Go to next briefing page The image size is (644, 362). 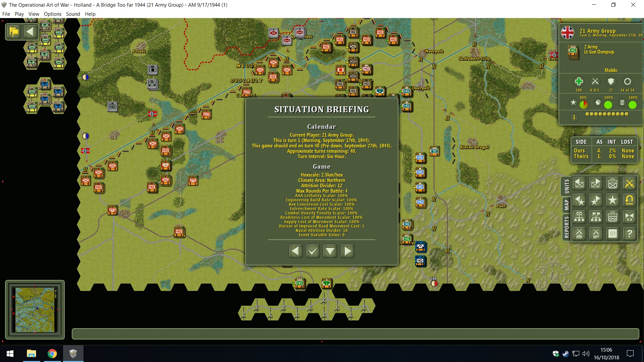pos(347,251)
